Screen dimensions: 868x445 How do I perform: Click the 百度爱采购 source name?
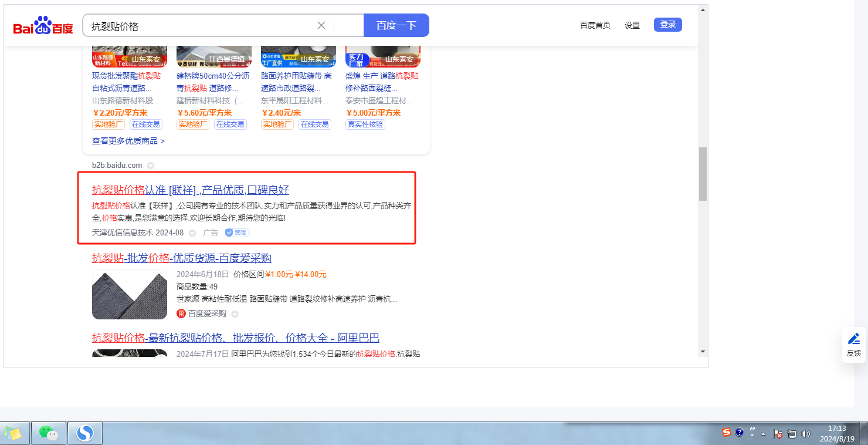[207, 313]
